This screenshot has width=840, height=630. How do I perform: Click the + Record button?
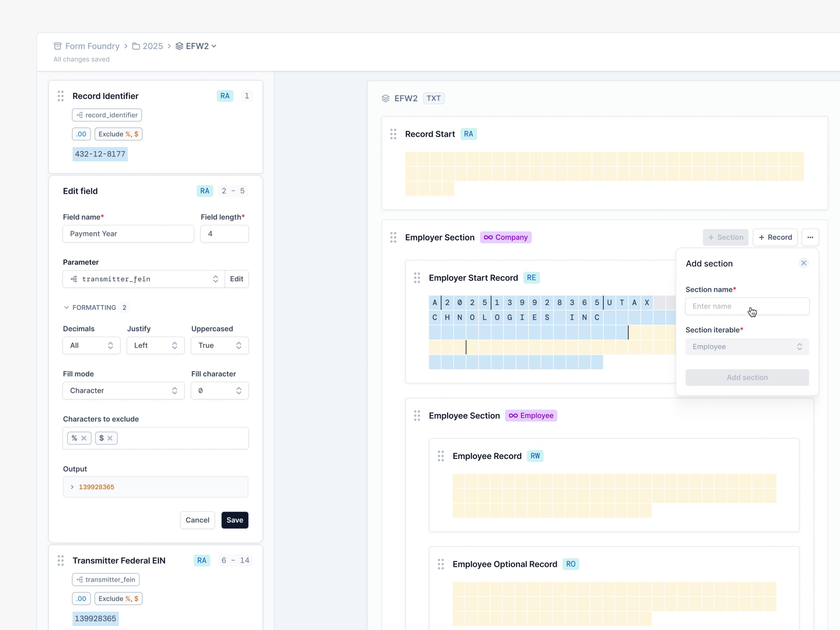pos(775,237)
